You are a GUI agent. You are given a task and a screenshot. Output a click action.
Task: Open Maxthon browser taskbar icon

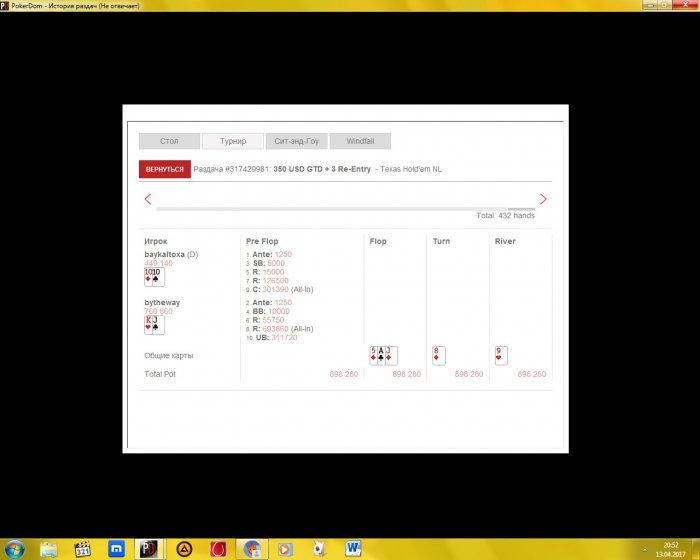pyautogui.click(x=117, y=549)
